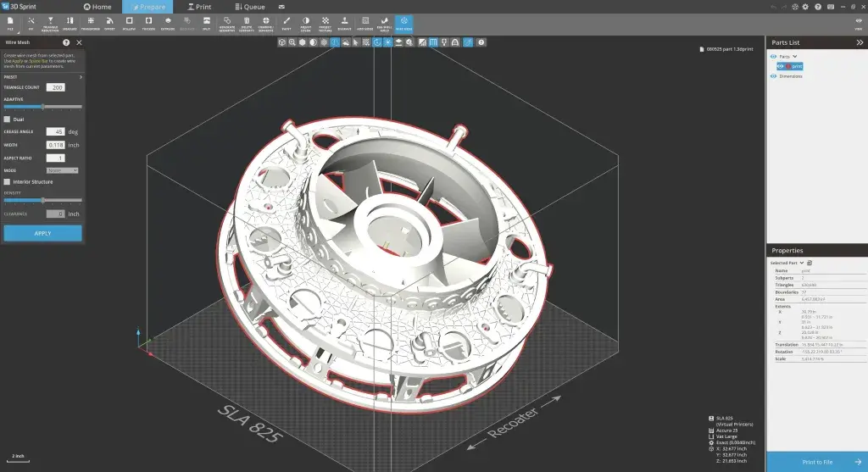Select the Paint tool

pyautogui.click(x=287, y=23)
